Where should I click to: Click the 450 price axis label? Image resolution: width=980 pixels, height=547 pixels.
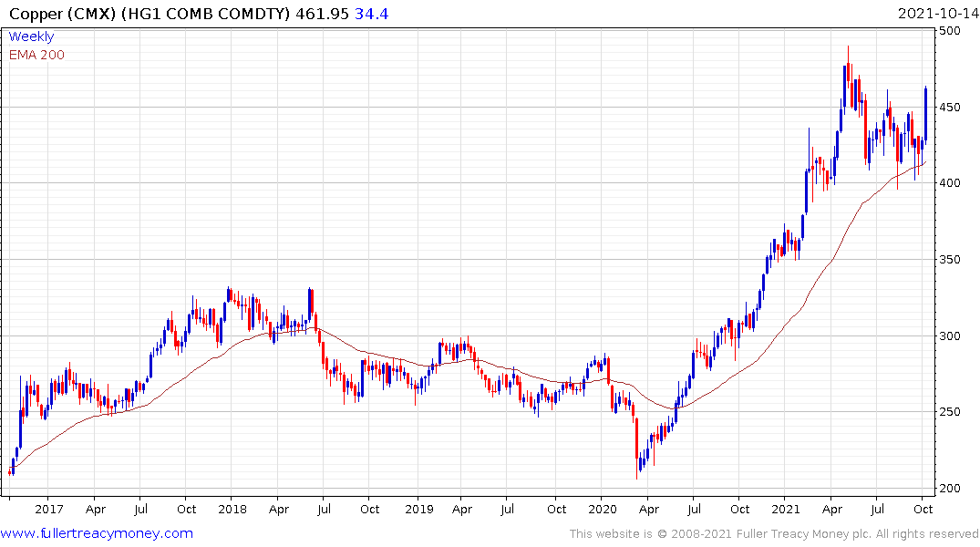[x=950, y=107]
